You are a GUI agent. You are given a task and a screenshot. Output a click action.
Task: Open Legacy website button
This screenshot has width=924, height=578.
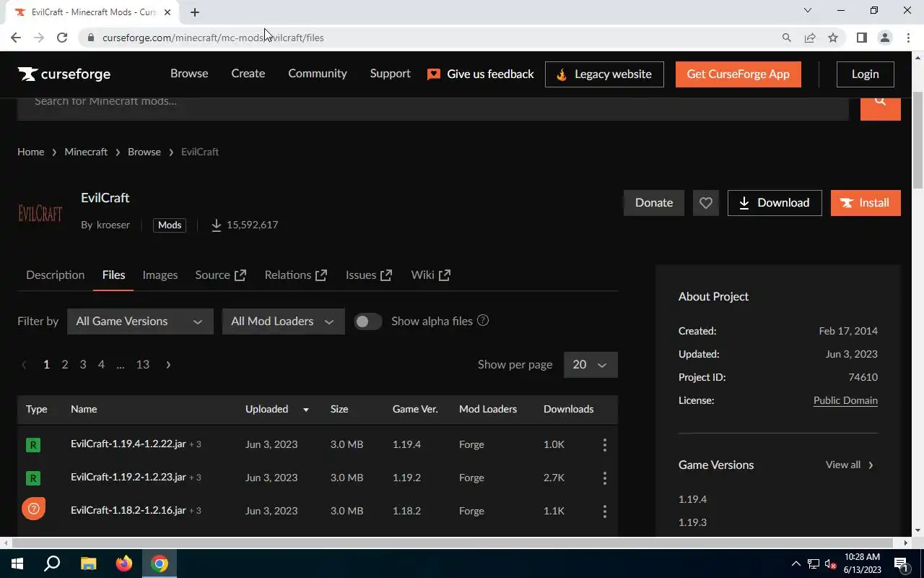coord(604,74)
